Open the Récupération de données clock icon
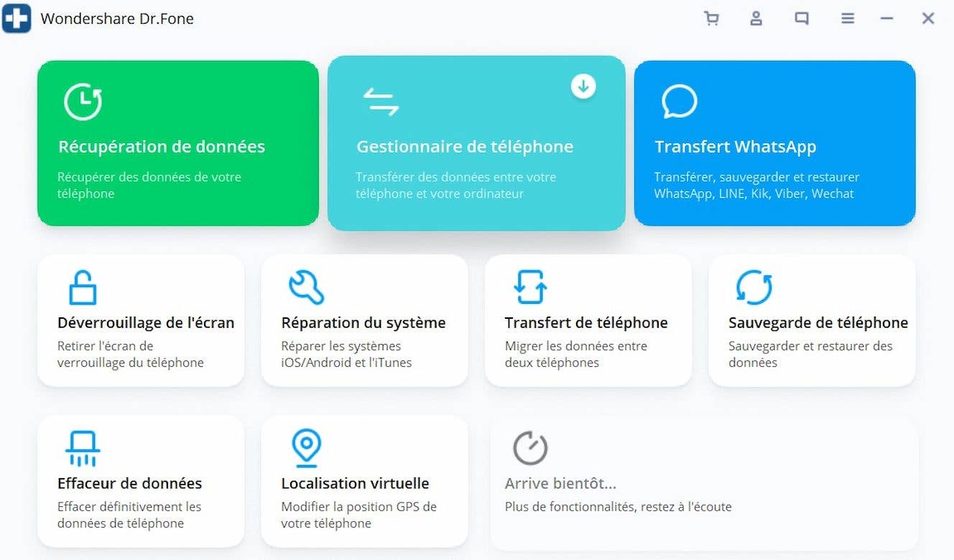Viewport: 954px width, 560px height. [83, 102]
